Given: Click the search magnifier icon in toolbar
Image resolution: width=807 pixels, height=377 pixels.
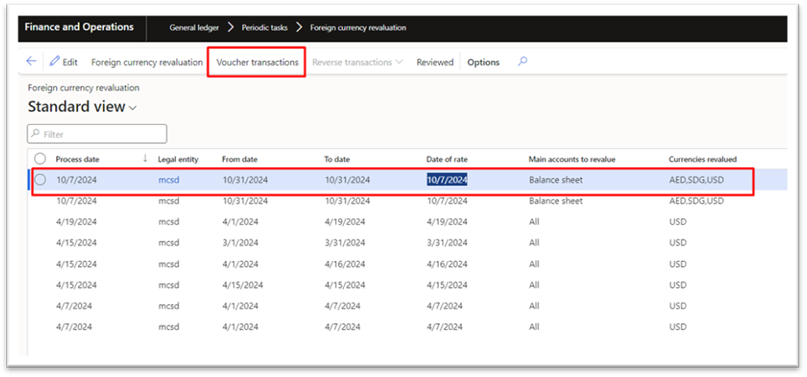Looking at the screenshot, I should point(522,62).
